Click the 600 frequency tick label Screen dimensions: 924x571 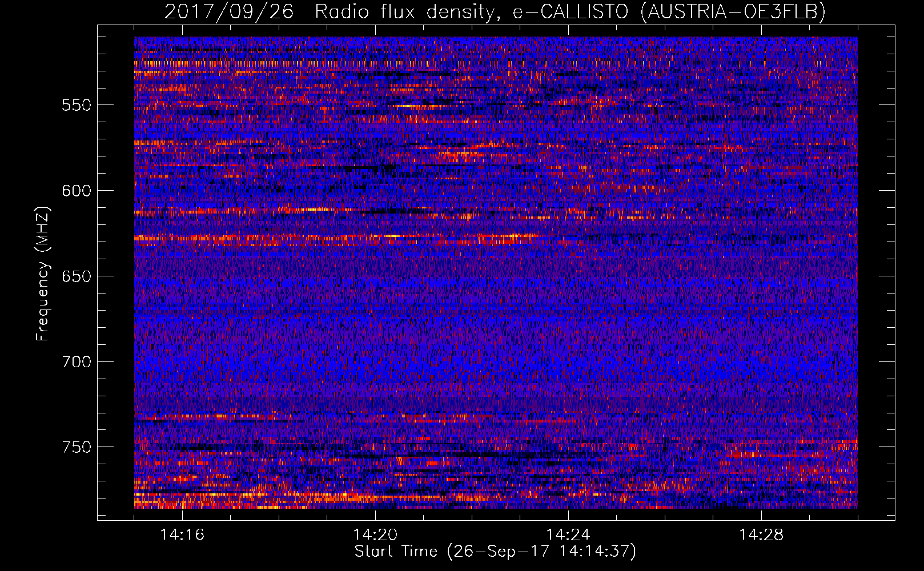(x=77, y=191)
